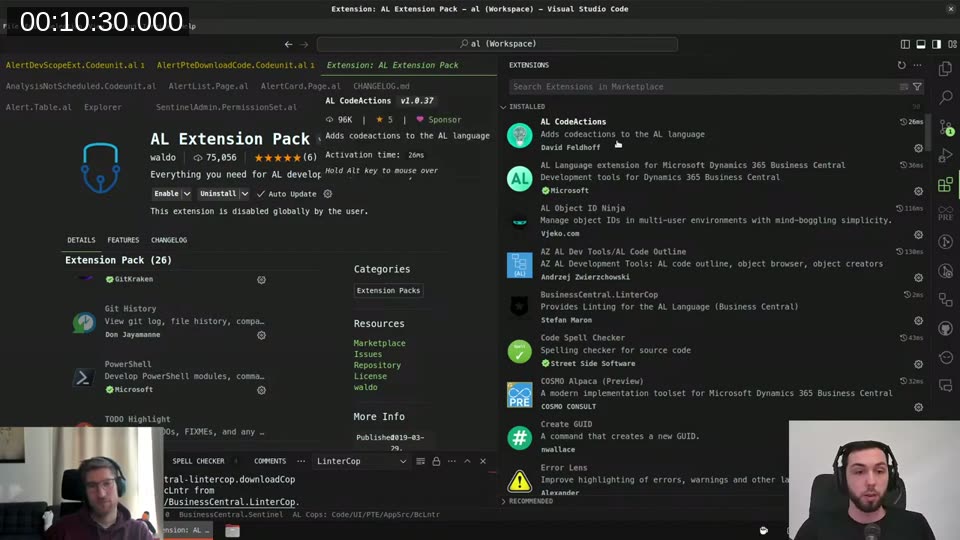The image size is (960, 540).
Task: Toggle primary side bar layout icon
Action: pos(905,44)
